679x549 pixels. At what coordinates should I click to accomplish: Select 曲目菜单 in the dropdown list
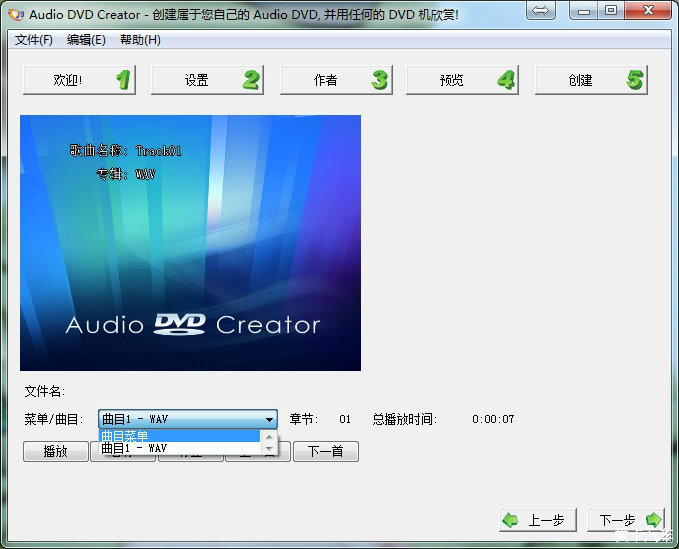click(x=180, y=436)
